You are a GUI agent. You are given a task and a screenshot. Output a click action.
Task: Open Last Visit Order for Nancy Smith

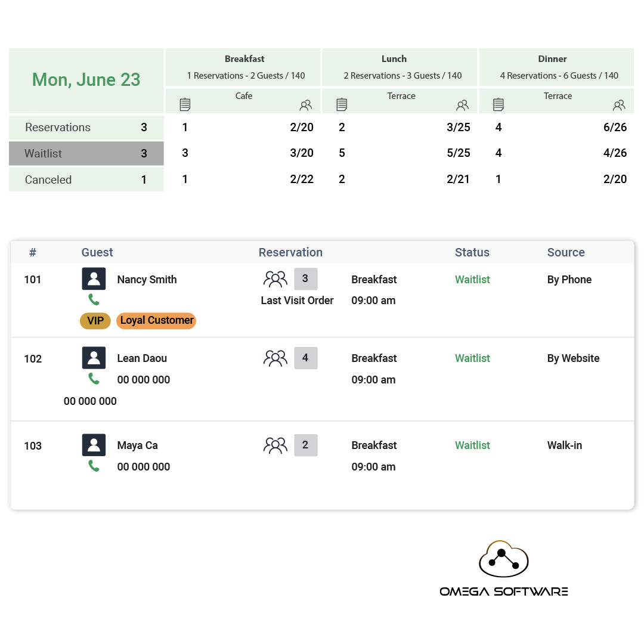297,301
